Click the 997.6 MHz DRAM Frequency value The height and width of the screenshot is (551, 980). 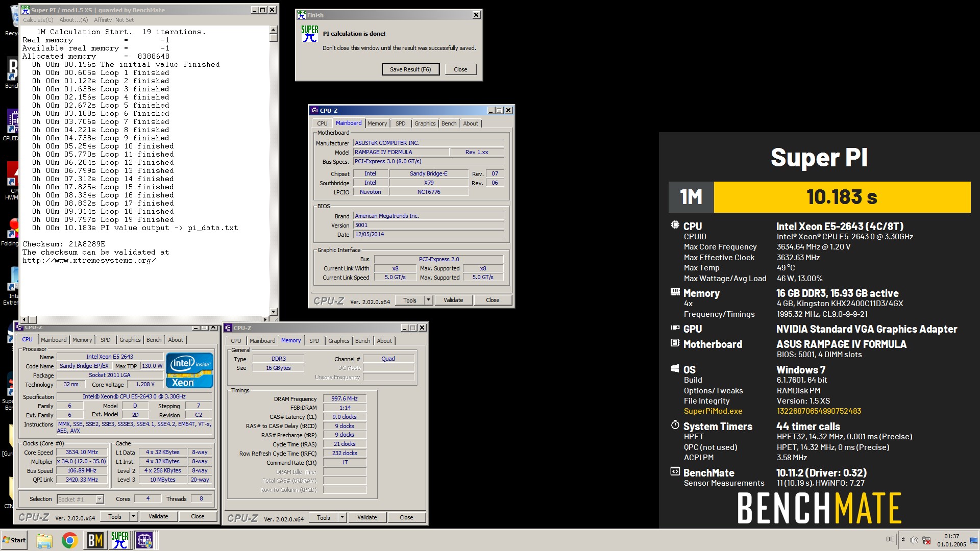point(345,398)
